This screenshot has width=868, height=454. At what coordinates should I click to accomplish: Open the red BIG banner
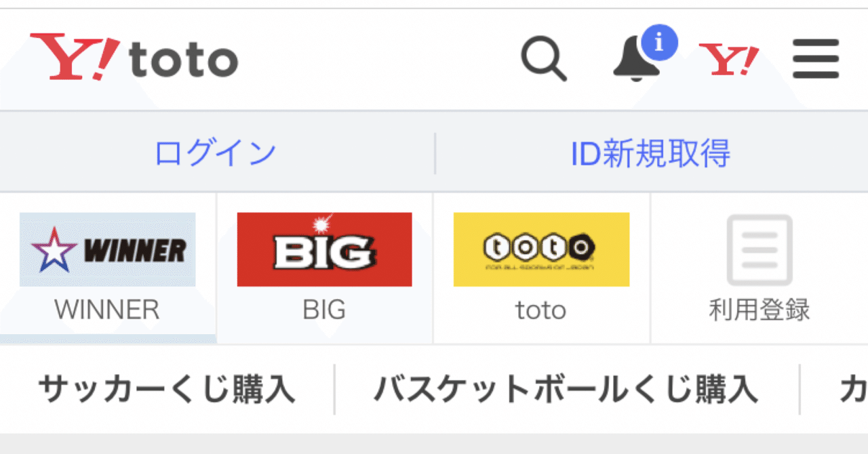323,249
